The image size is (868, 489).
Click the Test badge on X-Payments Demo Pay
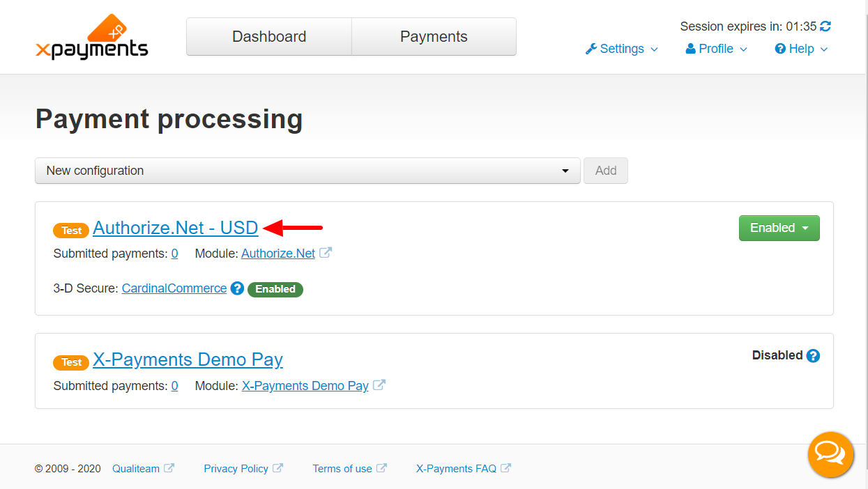pyautogui.click(x=71, y=362)
